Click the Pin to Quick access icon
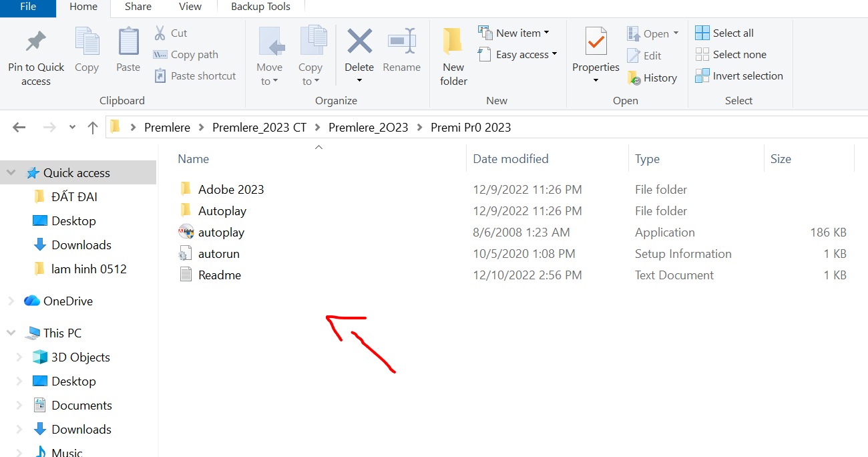Viewport: 868px width, 457px height. point(36,41)
